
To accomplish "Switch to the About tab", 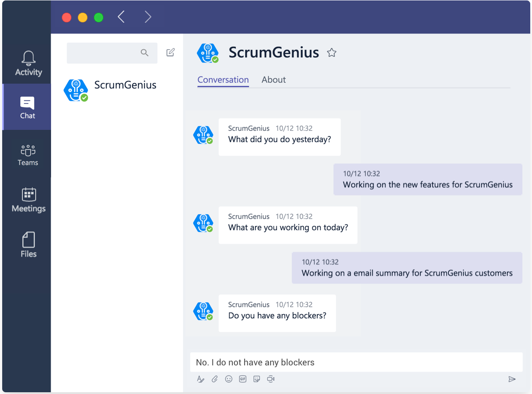I will point(273,80).
